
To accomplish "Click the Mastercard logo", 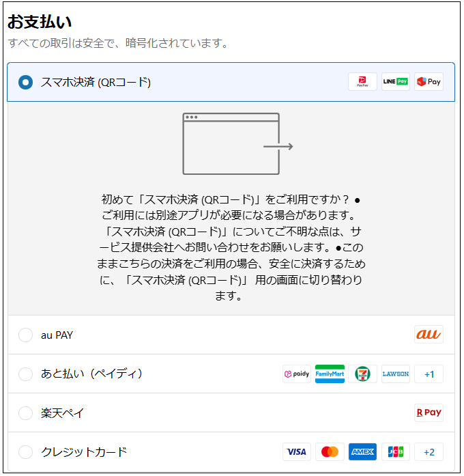I will coord(330,452).
